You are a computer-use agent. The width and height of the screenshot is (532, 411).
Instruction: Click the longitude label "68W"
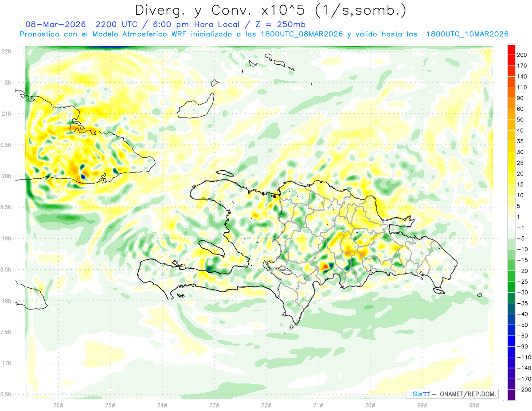[474, 405]
